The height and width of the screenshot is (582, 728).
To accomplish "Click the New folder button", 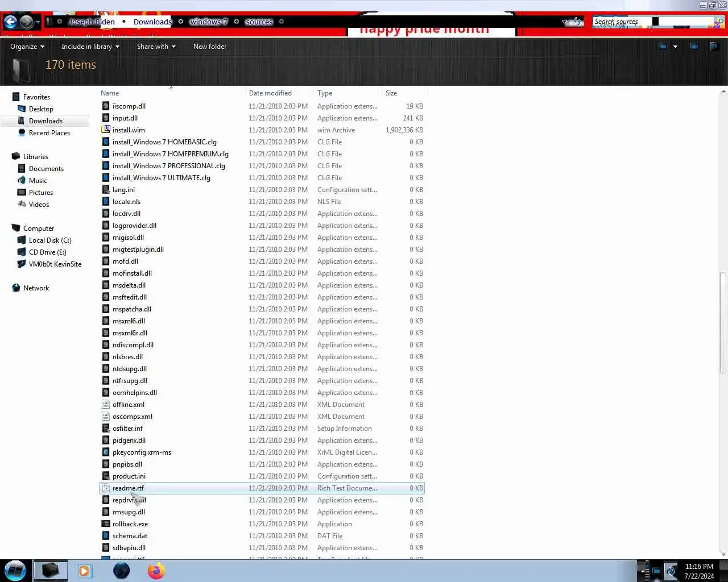I will [x=210, y=47].
